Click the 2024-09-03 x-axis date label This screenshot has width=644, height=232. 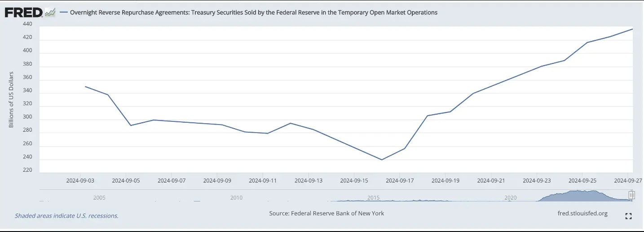coord(80,181)
